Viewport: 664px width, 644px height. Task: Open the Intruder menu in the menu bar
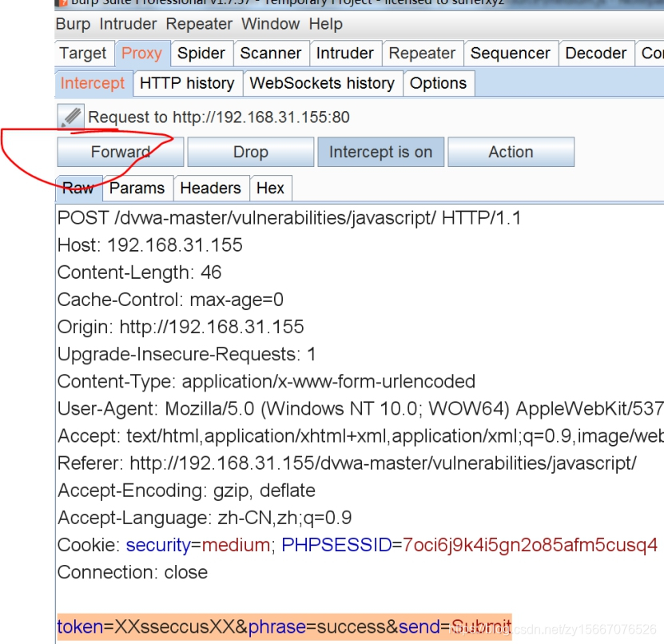pyautogui.click(x=128, y=24)
